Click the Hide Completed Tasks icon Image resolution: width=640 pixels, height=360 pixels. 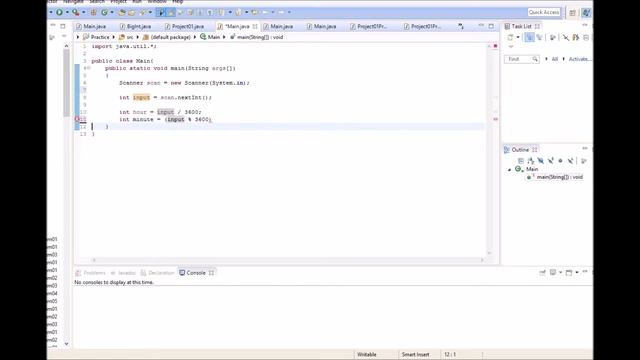tap(566, 38)
